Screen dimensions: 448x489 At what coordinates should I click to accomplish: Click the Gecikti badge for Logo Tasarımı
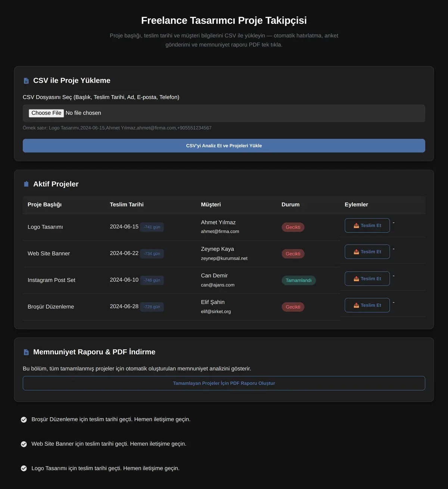293,227
